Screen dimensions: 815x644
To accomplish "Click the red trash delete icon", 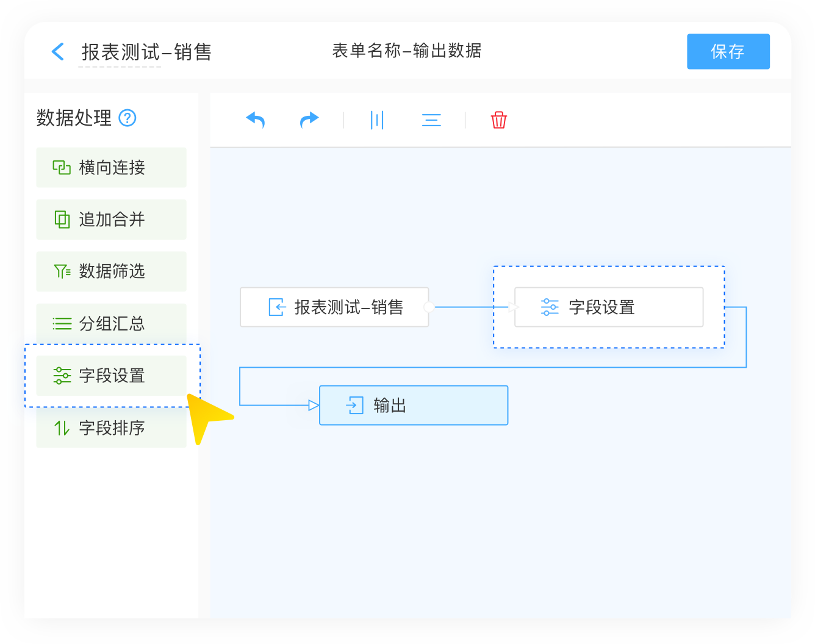I will click(499, 120).
